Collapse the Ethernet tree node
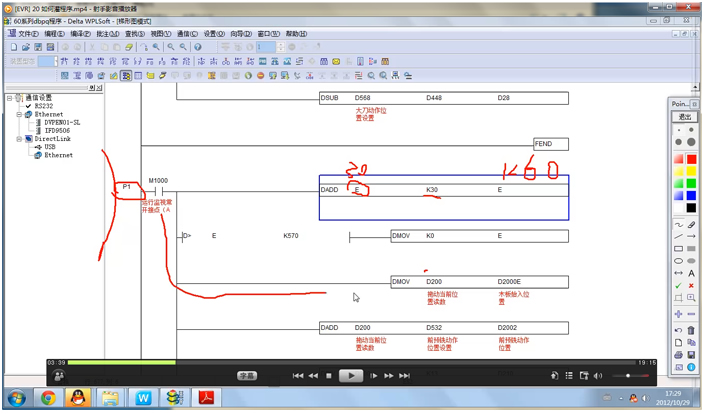The image size is (702, 414). click(x=18, y=114)
